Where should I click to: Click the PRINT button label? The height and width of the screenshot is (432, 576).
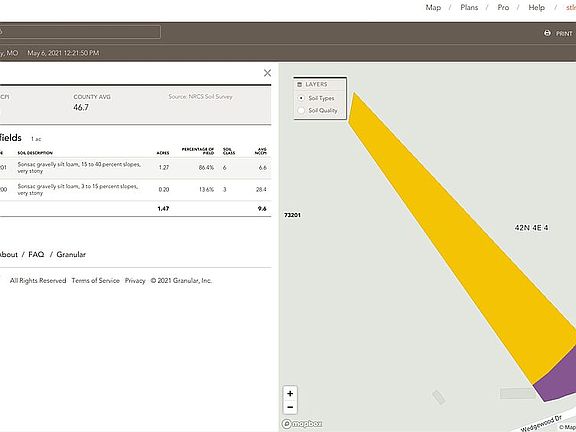[x=564, y=33]
